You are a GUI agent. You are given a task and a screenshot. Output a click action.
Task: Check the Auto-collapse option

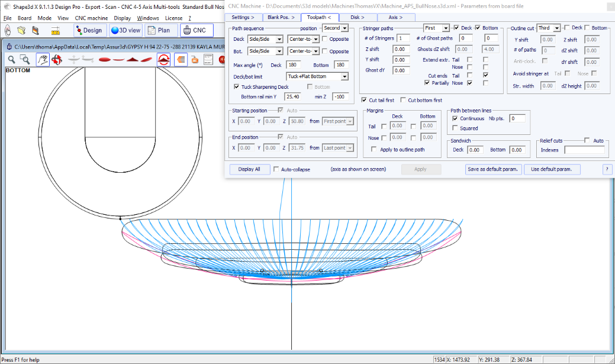(276, 169)
